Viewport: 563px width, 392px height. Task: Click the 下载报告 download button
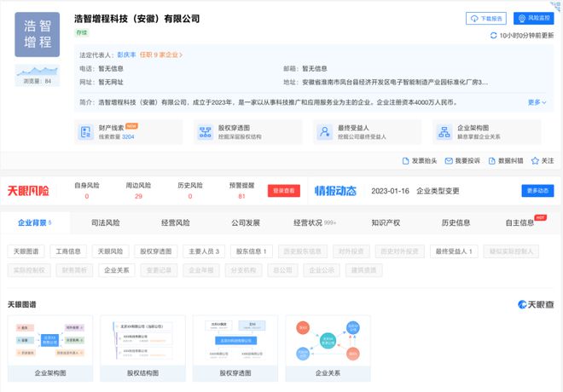pyautogui.click(x=486, y=18)
